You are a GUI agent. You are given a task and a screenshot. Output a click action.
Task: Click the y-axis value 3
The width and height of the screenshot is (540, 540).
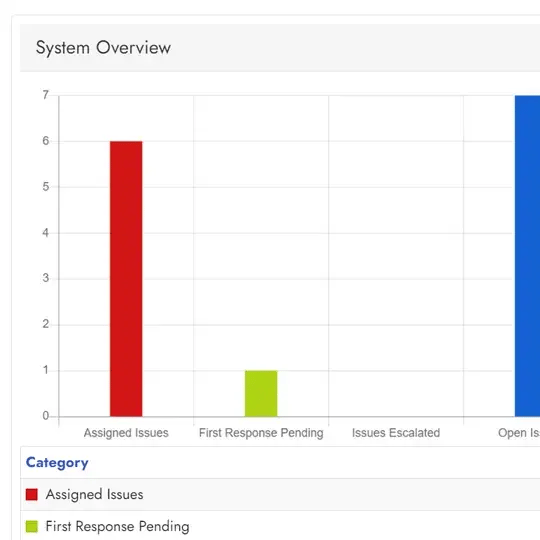point(46,278)
